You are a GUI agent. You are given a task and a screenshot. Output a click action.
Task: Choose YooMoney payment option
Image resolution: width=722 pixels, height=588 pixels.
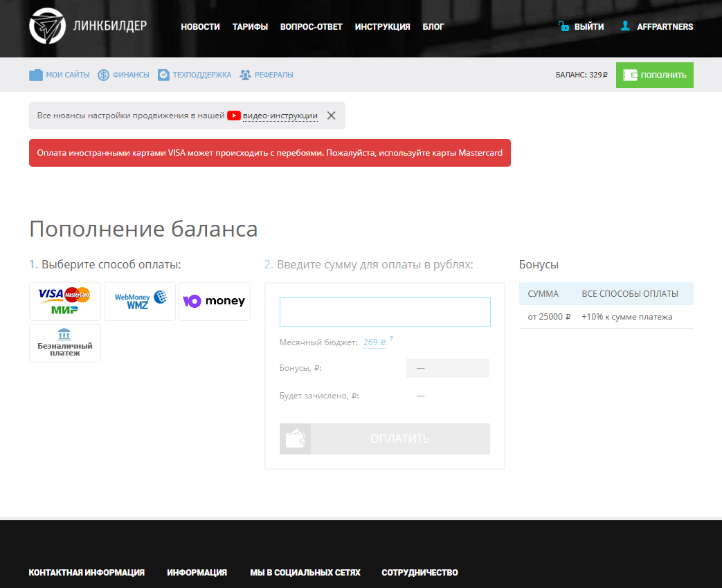(x=215, y=302)
